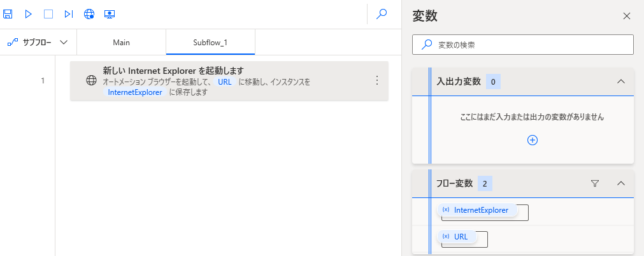Add a new input/output variable plus icon

(533, 140)
